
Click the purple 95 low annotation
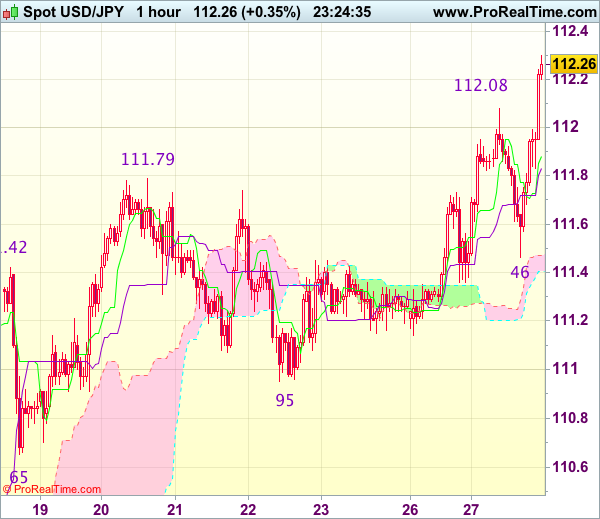coord(285,400)
